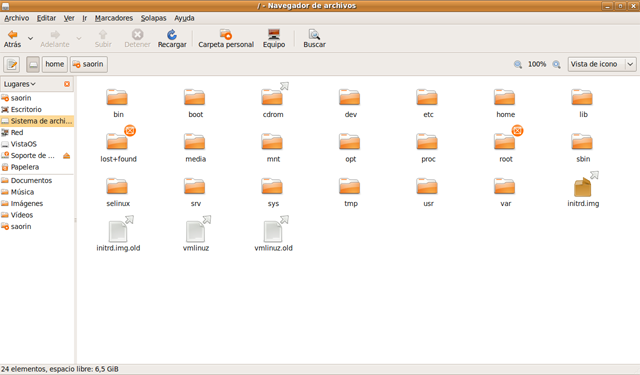Open Música bookmark
This screenshot has height=375, width=640.
click(x=37, y=192)
